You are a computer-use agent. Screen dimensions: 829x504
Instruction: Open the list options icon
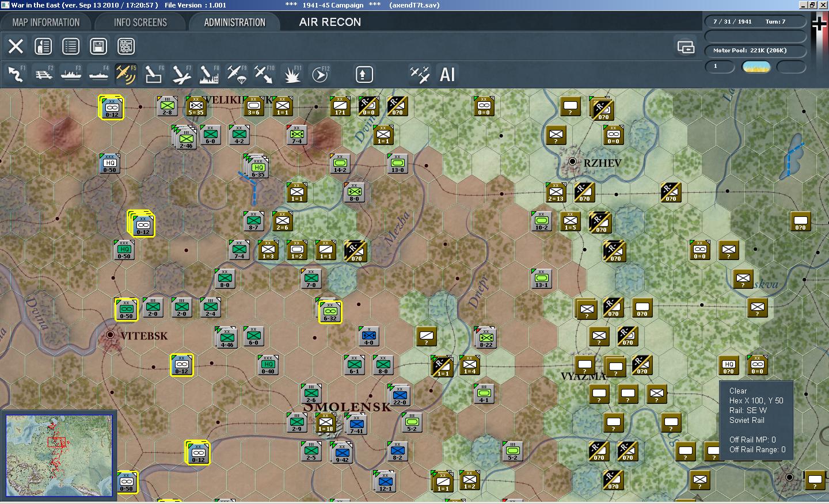(x=71, y=46)
